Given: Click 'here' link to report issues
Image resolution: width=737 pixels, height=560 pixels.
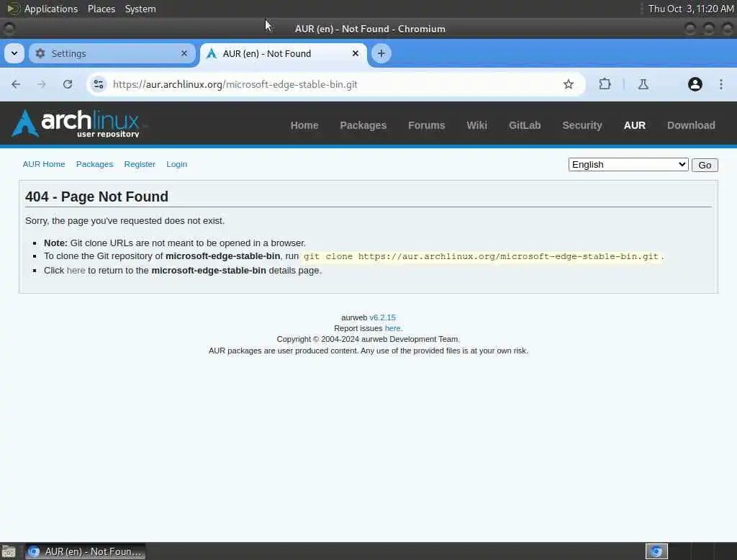Looking at the screenshot, I should click(x=392, y=328).
